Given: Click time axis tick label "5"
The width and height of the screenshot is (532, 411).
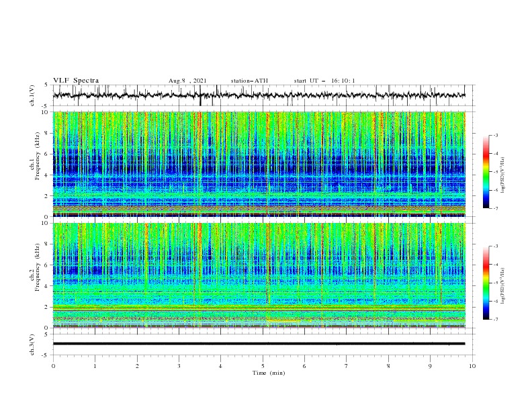Looking at the screenshot, I should tap(263, 366).
